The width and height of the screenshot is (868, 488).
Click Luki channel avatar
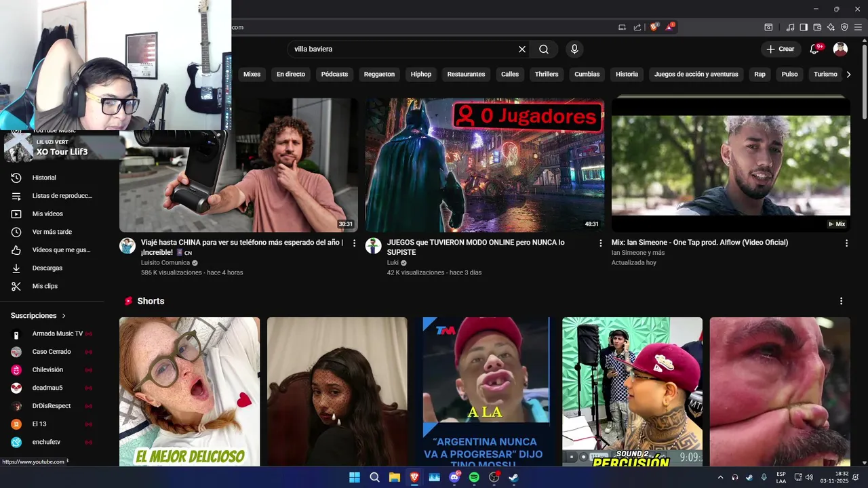(374, 245)
